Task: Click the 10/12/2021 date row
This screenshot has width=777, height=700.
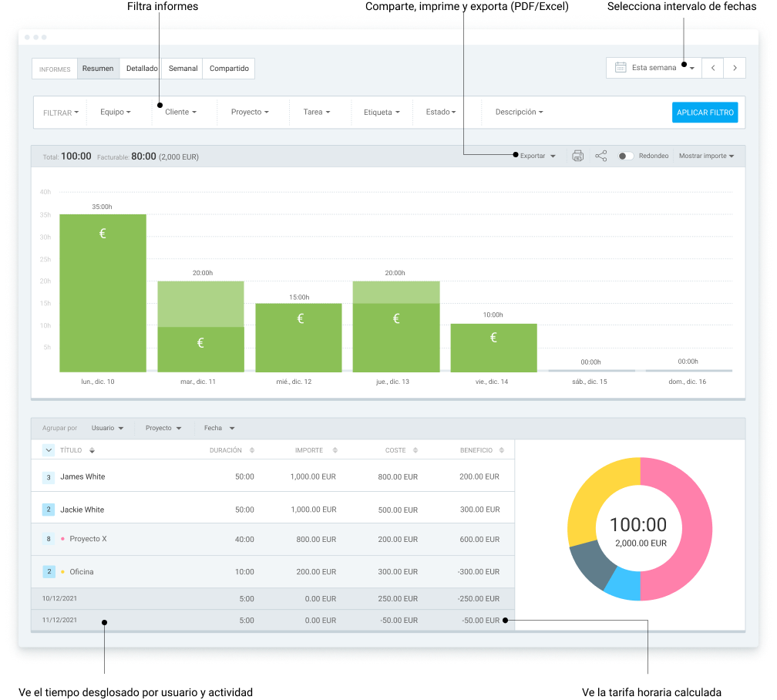Action: click(273, 598)
